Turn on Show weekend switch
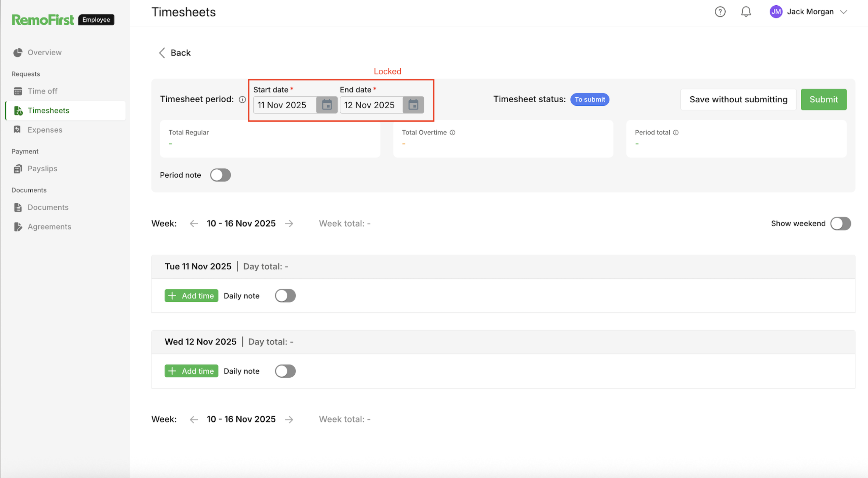This screenshot has width=868, height=478. 840,223
